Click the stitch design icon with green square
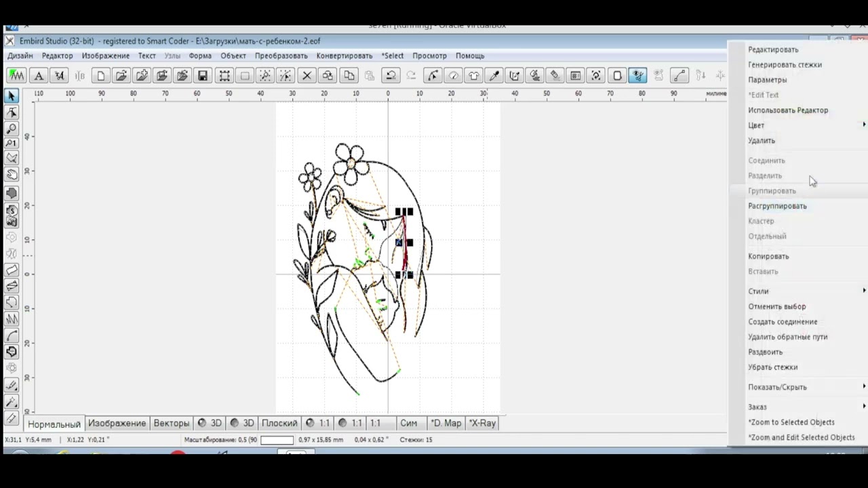 (17, 75)
